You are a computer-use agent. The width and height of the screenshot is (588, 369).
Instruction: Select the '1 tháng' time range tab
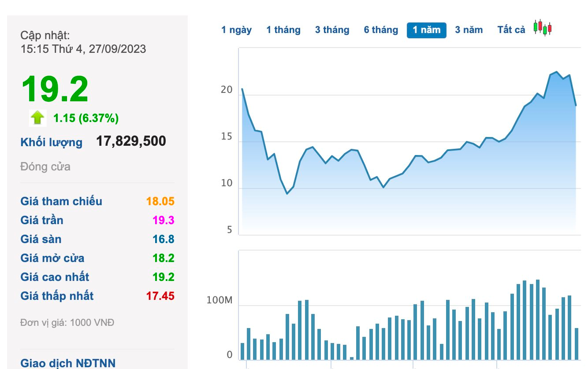(283, 30)
